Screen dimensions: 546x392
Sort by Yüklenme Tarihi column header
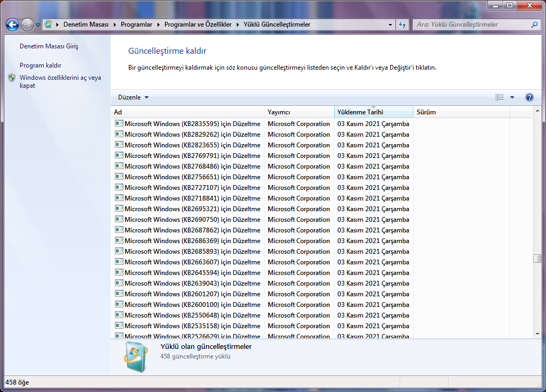click(374, 112)
